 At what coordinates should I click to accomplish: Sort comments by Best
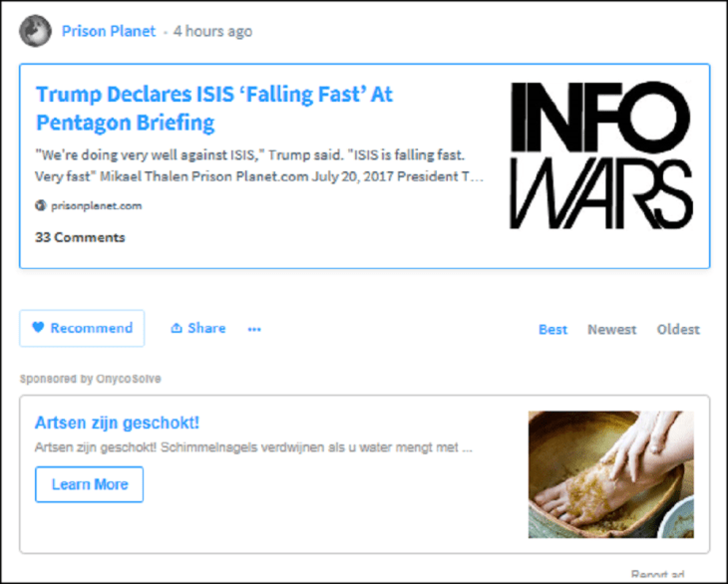pos(552,330)
